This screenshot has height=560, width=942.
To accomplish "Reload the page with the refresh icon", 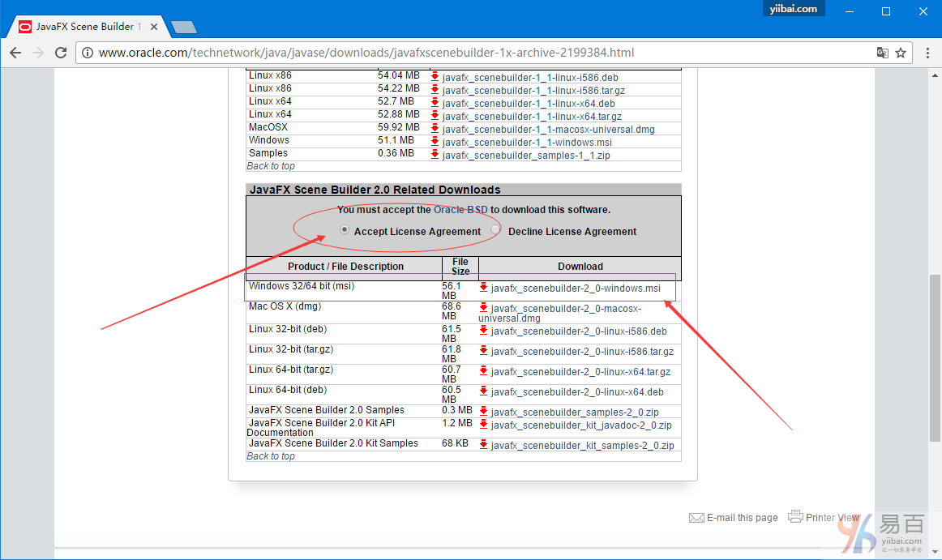I will [x=61, y=53].
